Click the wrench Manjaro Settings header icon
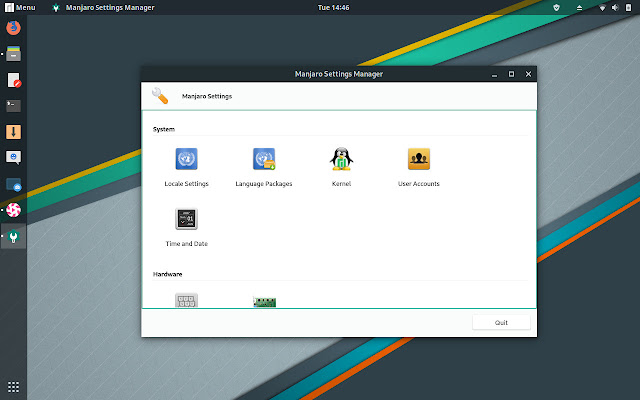This screenshot has height=400, width=640. click(x=160, y=96)
